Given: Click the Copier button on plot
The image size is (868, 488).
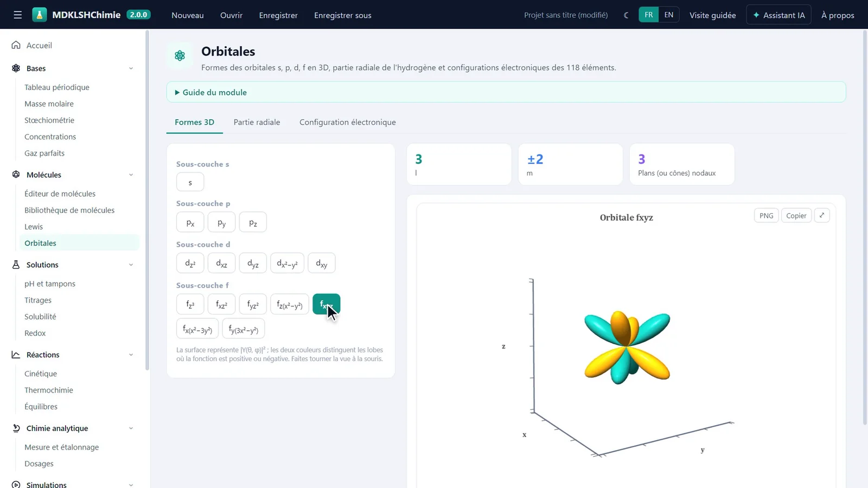Looking at the screenshot, I should point(796,215).
